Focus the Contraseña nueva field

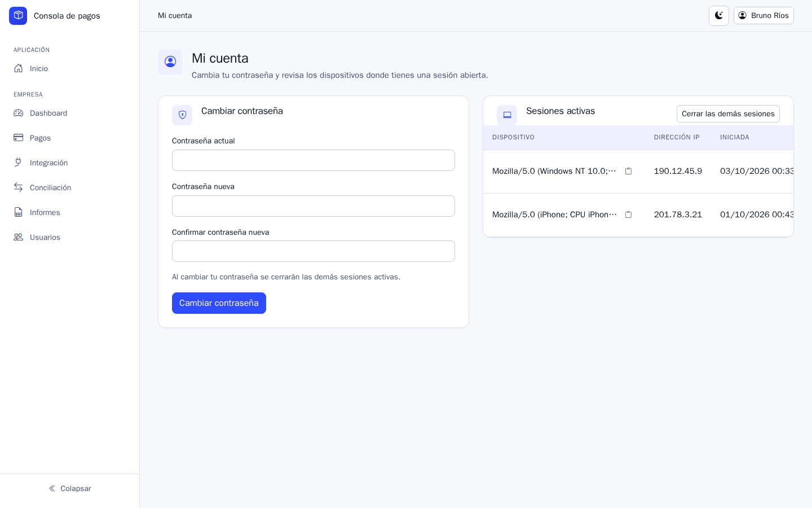coord(314,206)
